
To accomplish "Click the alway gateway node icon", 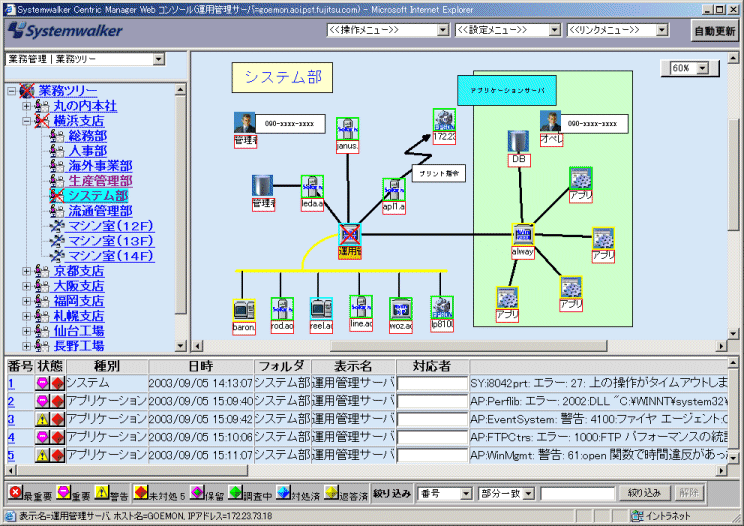I will click(x=522, y=235).
